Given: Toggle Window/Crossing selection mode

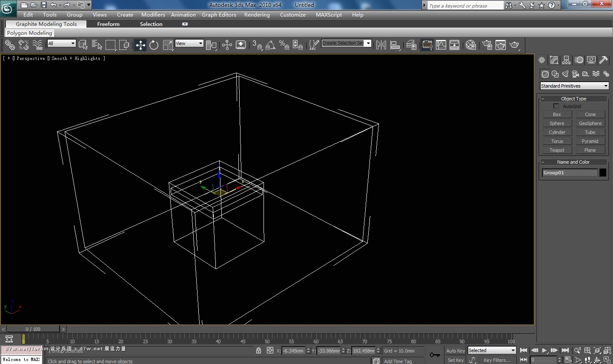Looking at the screenshot, I should click(124, 45).
